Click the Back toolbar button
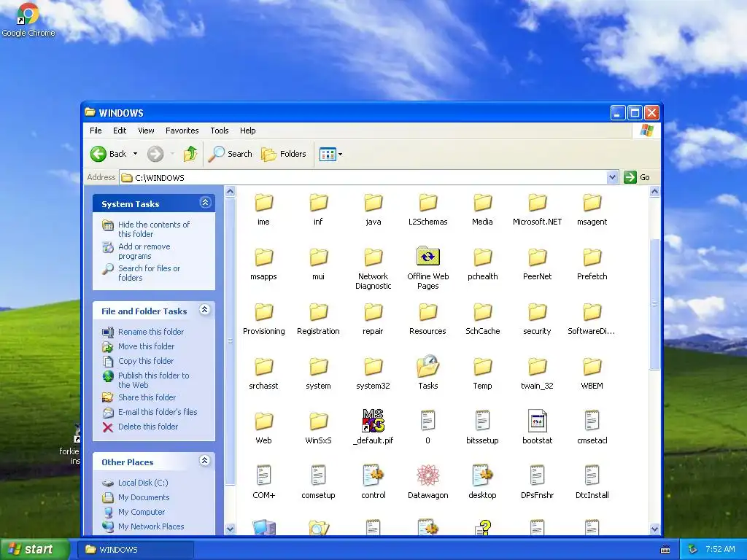This screenshot has width=747, height=560. [109, 154]
